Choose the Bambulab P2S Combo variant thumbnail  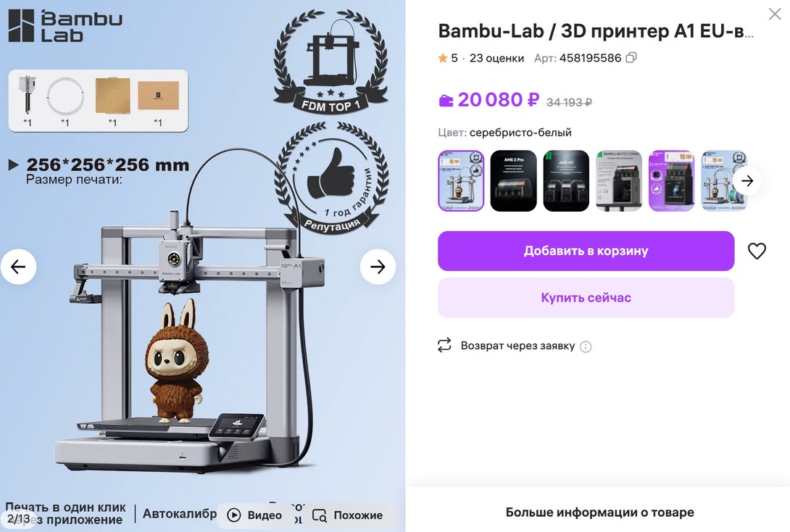[619, 180]
